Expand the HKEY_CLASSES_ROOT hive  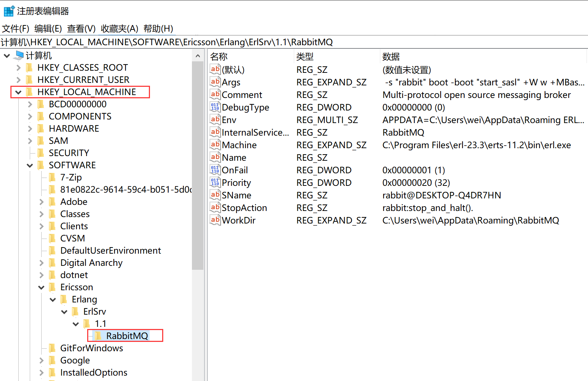[18, 67]
